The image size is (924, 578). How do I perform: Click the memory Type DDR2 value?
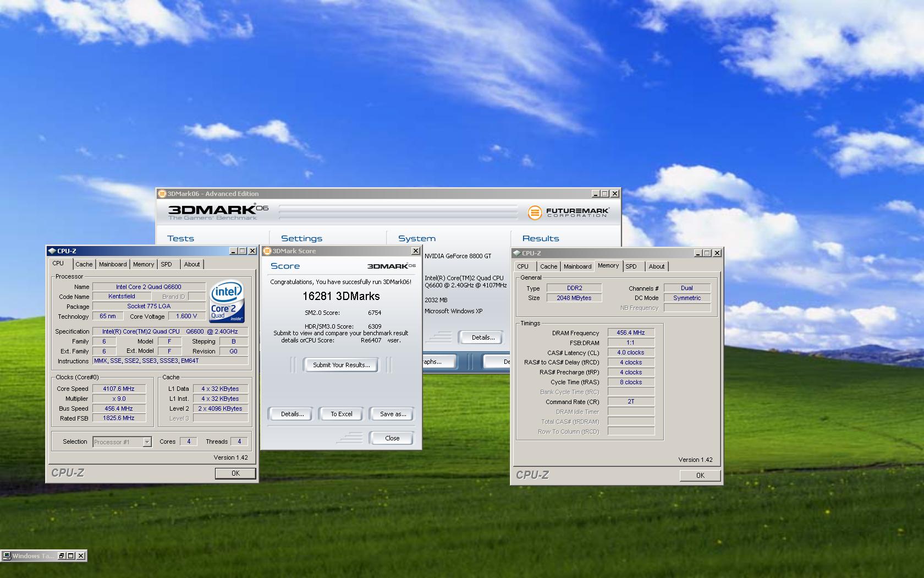pos(574,288)
